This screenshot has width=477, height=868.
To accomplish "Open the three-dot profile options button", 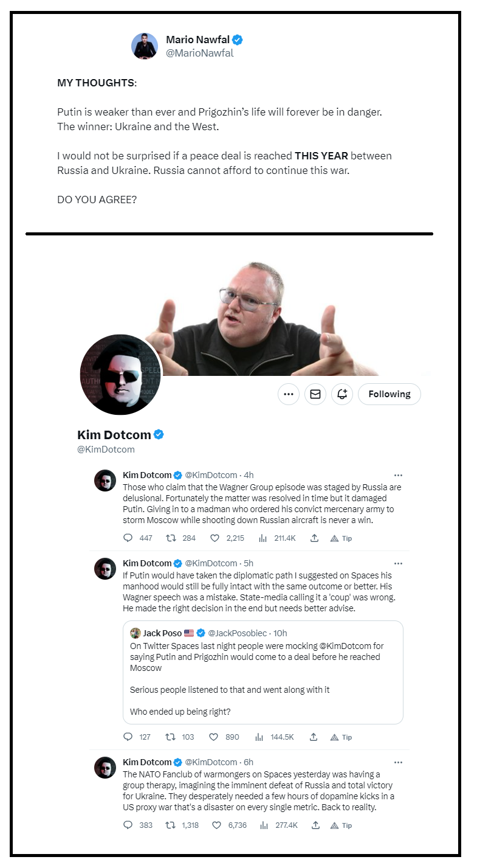I will [289, 394].
